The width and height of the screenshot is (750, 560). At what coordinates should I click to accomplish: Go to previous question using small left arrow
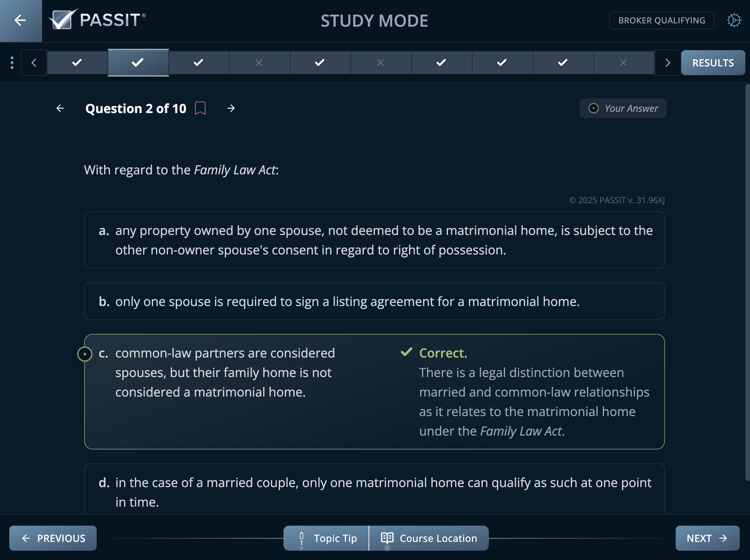point(60,108)
